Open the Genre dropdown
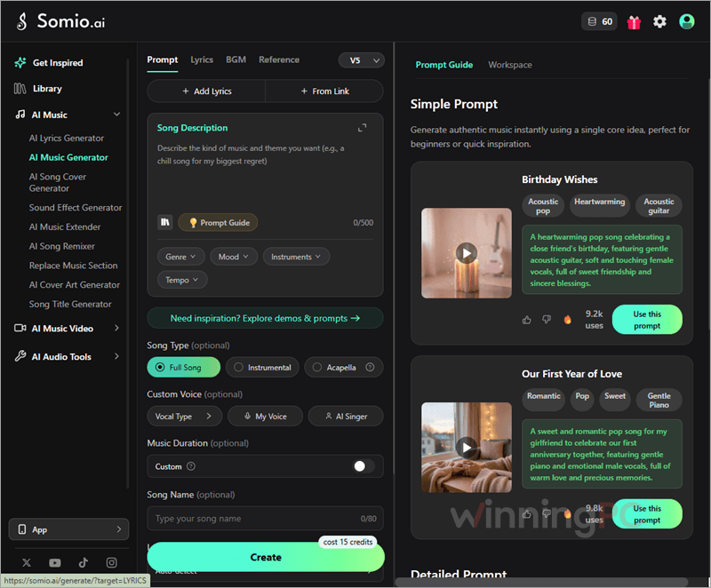 181,257
